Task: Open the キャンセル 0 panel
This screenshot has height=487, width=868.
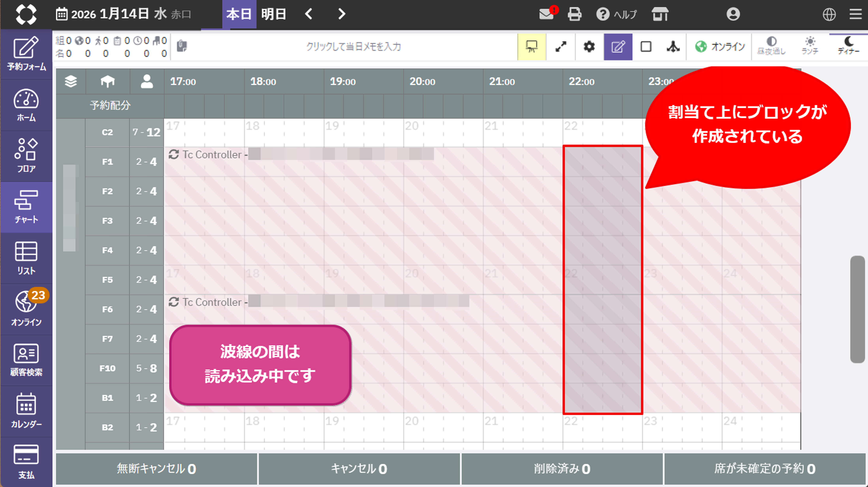Action: [359, 469]
